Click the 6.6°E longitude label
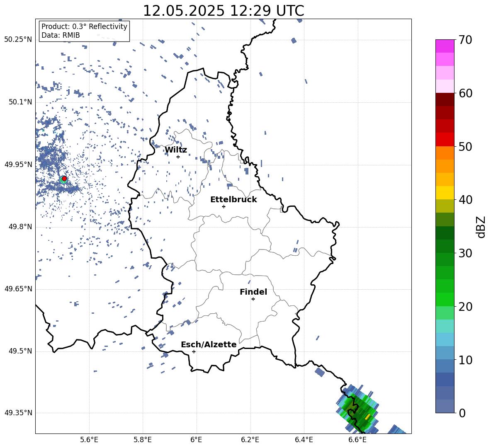The height and width of the screenshot is (448, 491). (357, 440)
